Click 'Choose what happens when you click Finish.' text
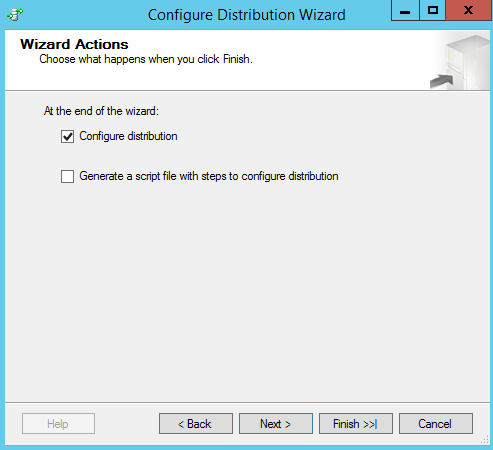Image resolution: width=493 pixels, height=450 pixels. [146, 59]
